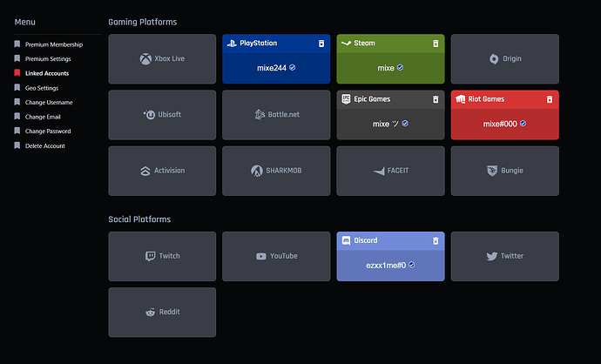This screenshot has height=364, width=601.
Task: Open Geo Settings
Action: click(42, 88)
